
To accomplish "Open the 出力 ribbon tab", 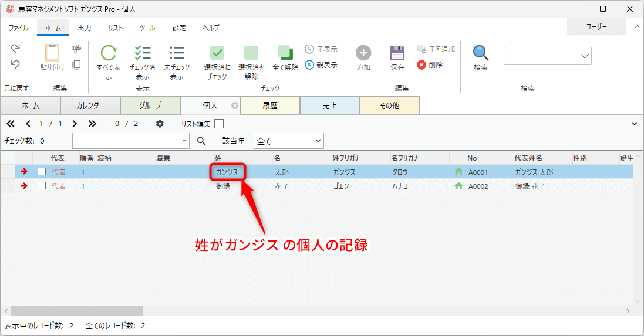I will [85, 28].
